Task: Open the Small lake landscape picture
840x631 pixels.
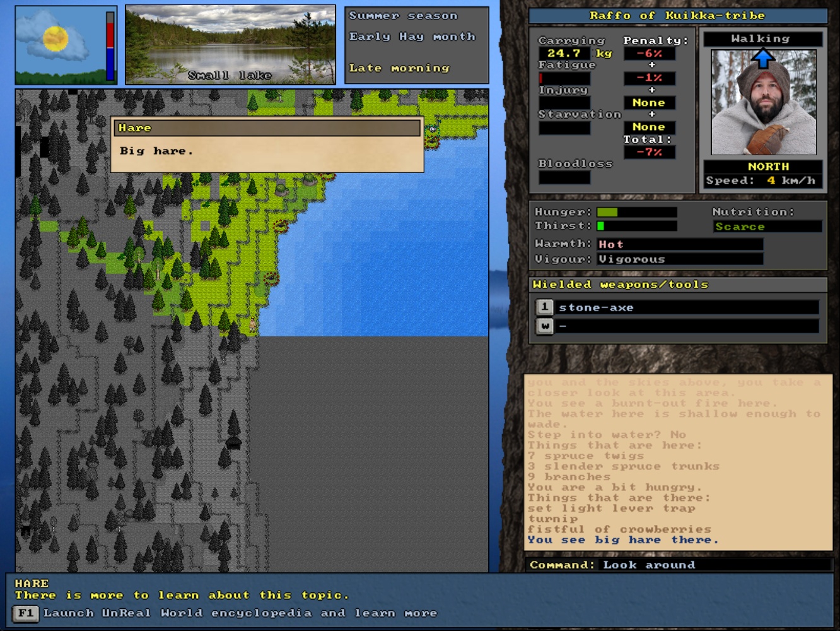Action: [230, 45]
